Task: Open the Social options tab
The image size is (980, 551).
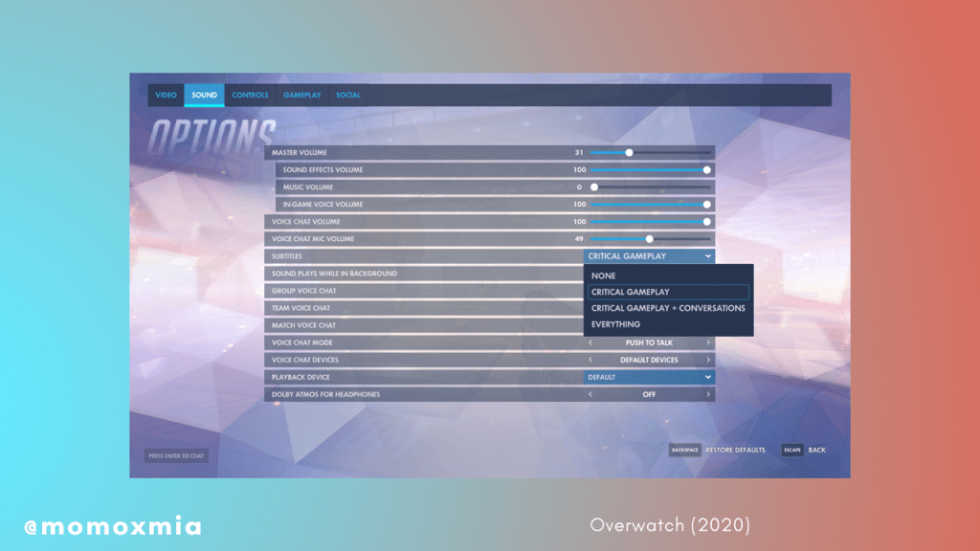Action: (348, 96)
